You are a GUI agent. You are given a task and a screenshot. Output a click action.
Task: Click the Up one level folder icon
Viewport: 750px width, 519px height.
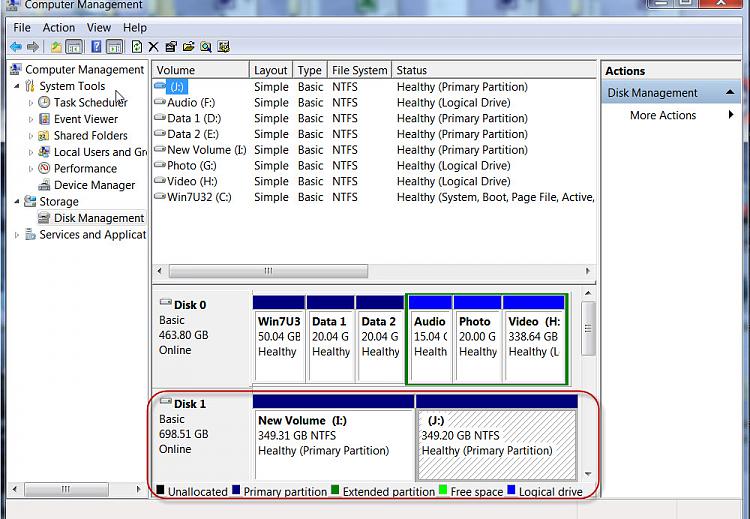[x=56, y=47]
